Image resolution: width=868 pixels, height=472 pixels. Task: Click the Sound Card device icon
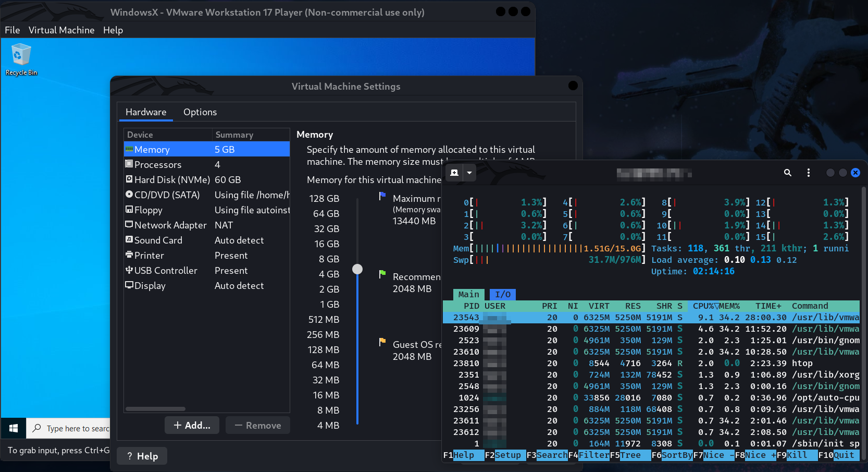click(x=129, y=239)
